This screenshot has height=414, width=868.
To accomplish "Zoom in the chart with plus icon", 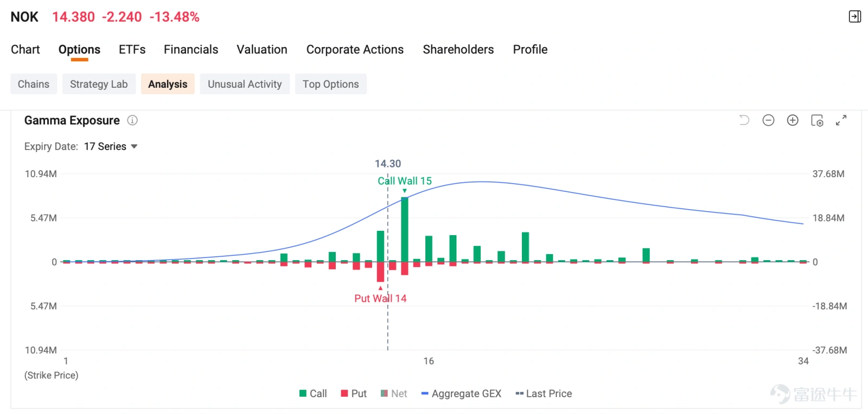I will (x=793, y=120).
